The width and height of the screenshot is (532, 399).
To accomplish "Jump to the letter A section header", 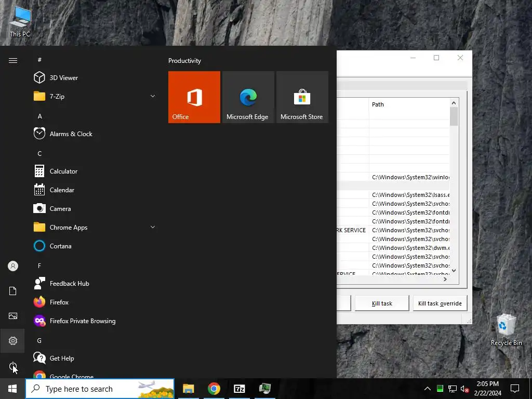I will (x=39, y=116).
